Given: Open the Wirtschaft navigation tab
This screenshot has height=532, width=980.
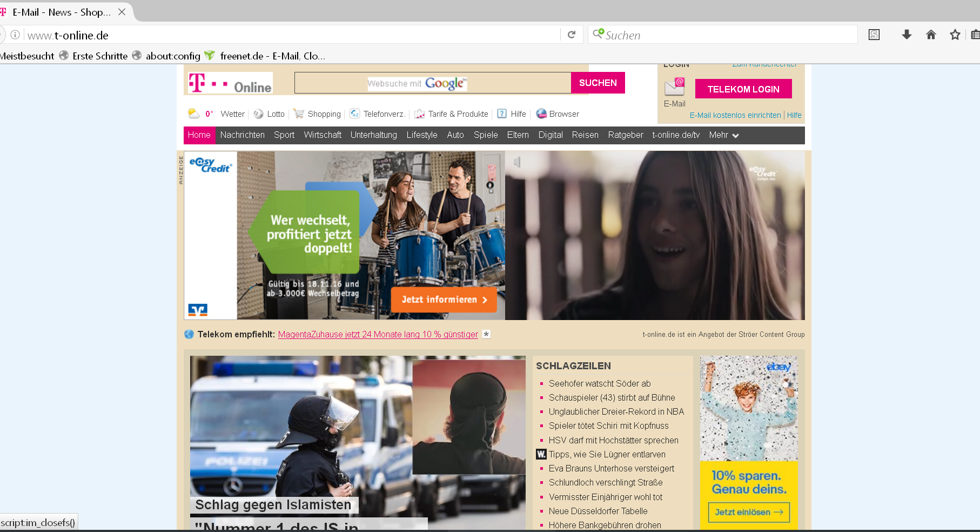Looking at the screenshot, I should [323, 135].
